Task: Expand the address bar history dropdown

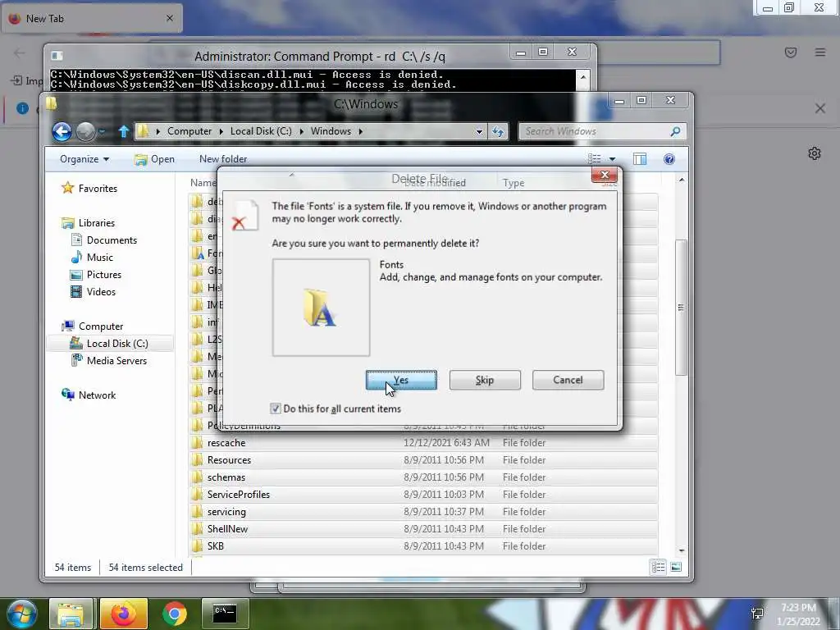Action: coord(479,132)
